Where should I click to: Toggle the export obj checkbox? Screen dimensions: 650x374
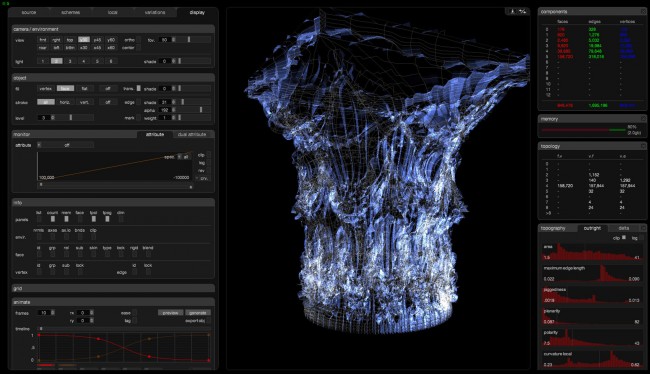point(209,321)
